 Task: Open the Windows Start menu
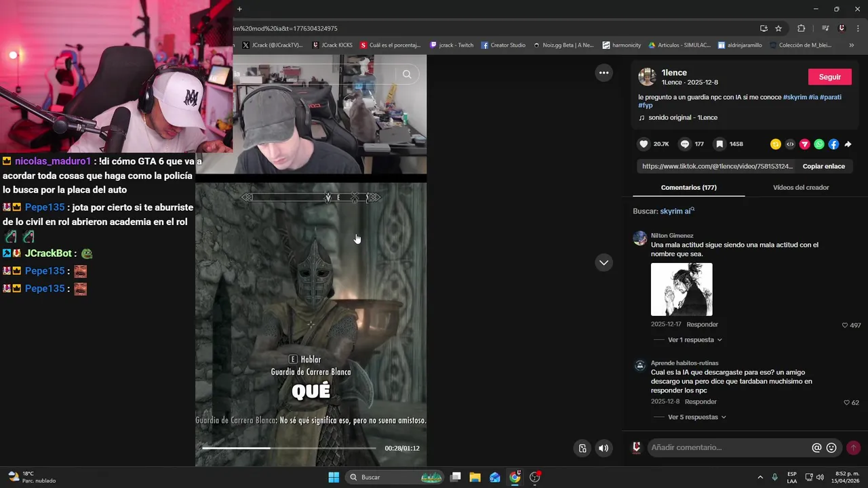pyautogui.click(x=334, y=477)
